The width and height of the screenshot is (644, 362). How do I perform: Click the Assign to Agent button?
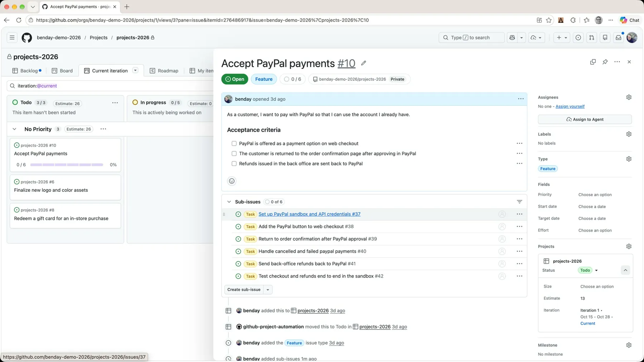click(x=585, y=119)
